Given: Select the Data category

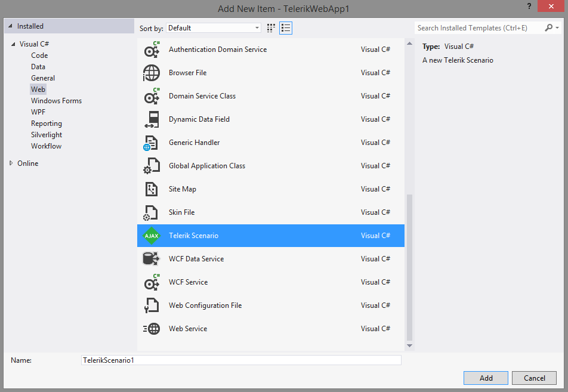Looking at the screenshot, I should pos(38,67).
